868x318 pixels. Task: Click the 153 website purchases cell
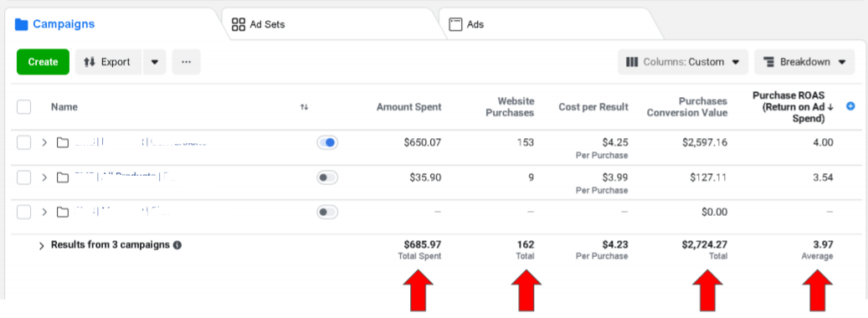coord(526,143)
